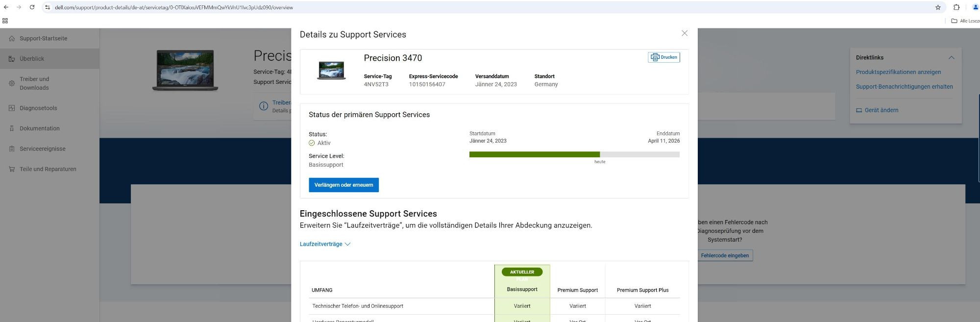This screenshot has height=322, width=980.
Task: Click the address bar URL
Action: click(174, 7)
